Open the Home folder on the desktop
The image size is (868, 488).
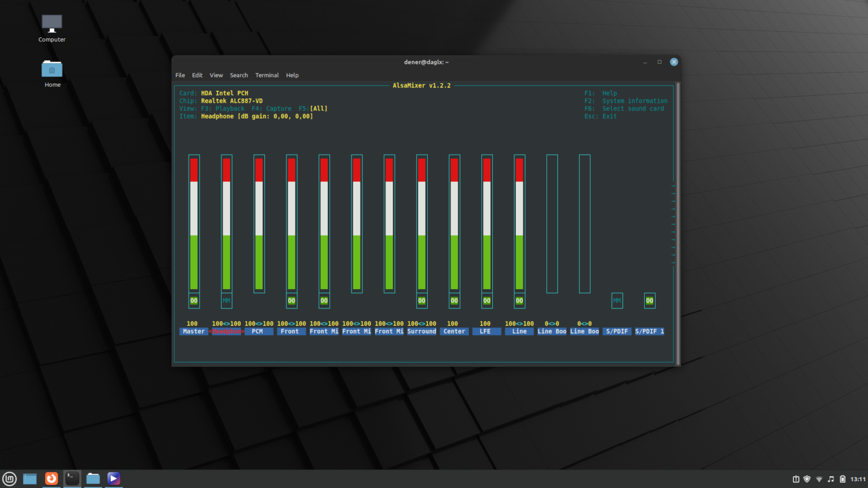51,71
